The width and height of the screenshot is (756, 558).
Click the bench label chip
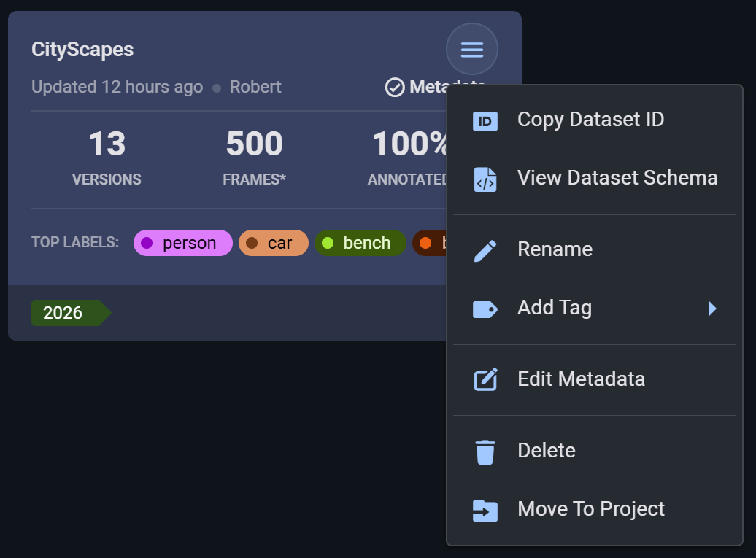coord(360,243)
